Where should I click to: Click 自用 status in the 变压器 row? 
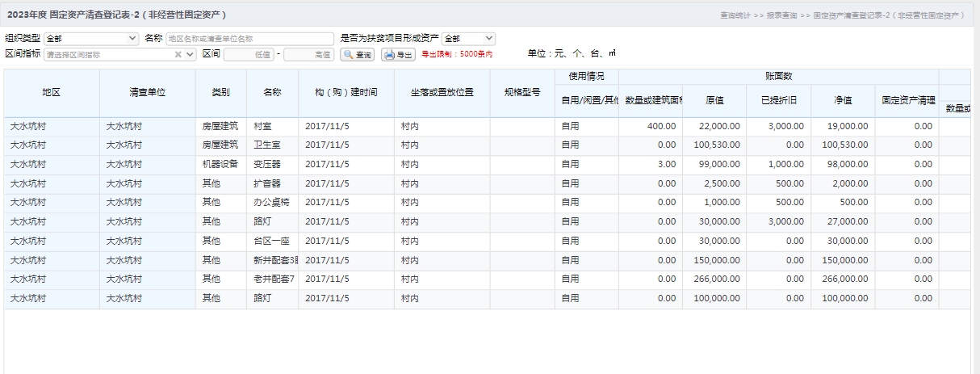[x=587, y=165]
